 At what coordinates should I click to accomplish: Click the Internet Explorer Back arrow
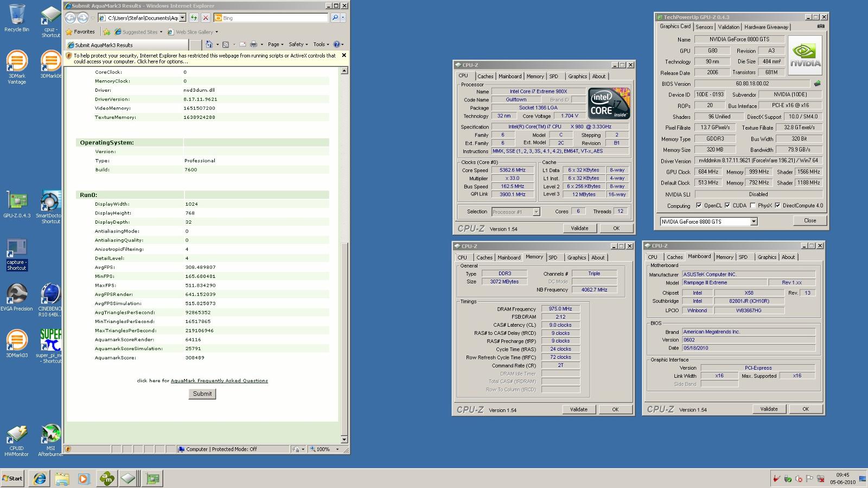click(x=70, y=18)
